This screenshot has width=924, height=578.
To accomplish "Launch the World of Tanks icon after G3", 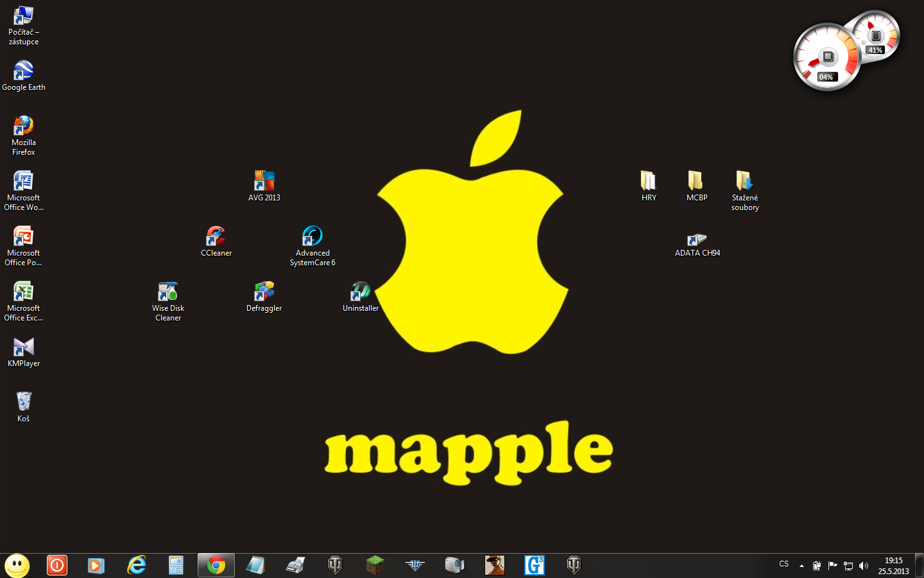I will (574, 565).
